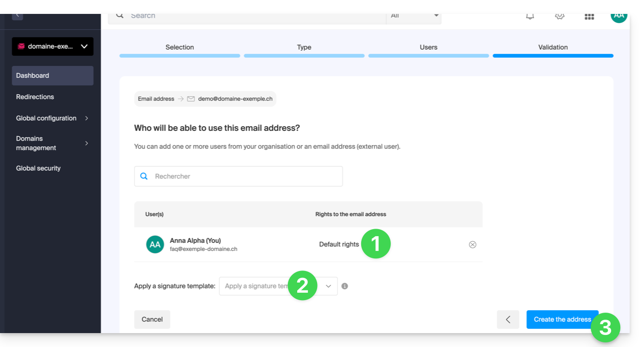Remove Anna Alpha with the circled X icon
This screenshot has width=644, height=347.
(472, 244)
